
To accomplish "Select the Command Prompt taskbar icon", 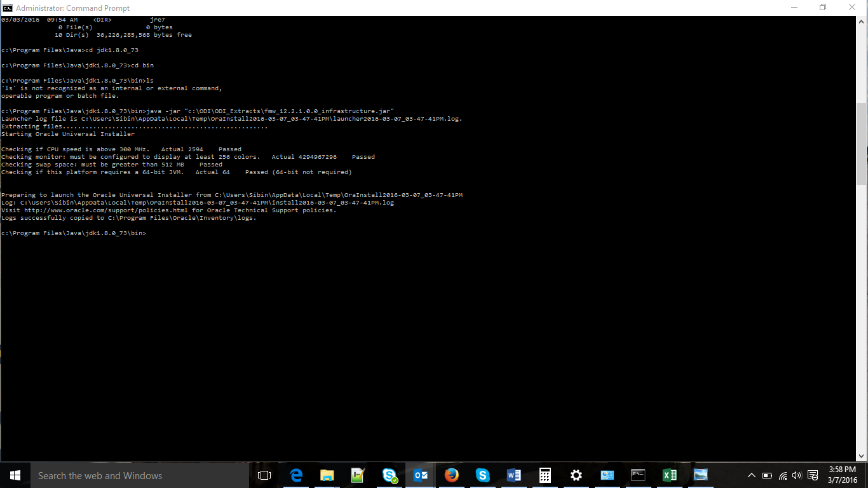I will 637,475.
